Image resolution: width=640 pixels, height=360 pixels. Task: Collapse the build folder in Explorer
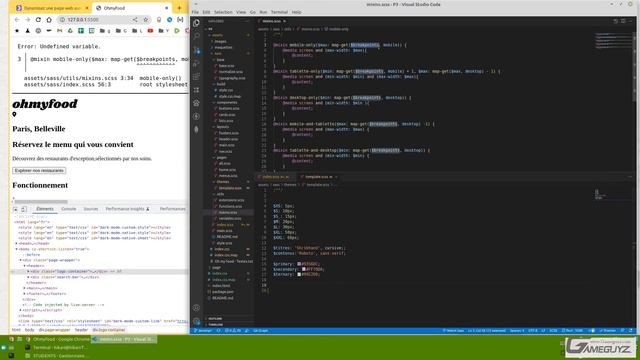221,84
